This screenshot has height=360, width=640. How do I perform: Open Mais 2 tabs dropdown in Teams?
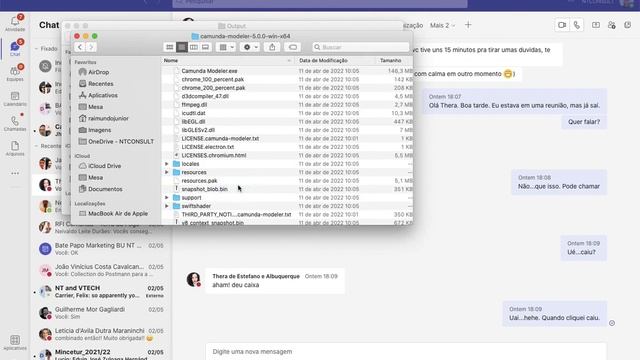442,25
